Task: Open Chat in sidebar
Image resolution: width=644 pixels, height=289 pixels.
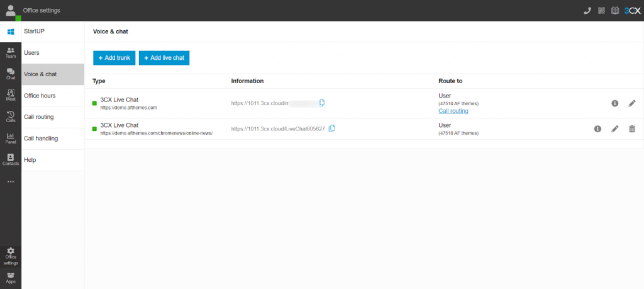Action: point(11,74)
